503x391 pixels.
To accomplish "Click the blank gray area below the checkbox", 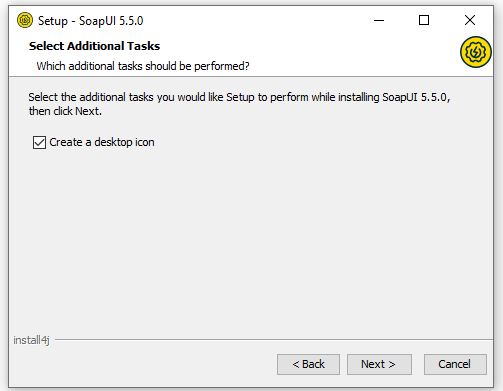I will (x=251, y=240).
